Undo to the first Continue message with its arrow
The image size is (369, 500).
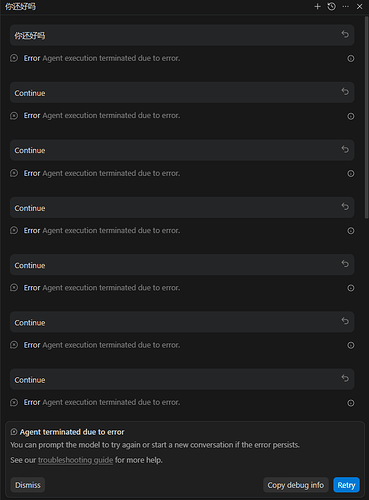tap(345, 91)
